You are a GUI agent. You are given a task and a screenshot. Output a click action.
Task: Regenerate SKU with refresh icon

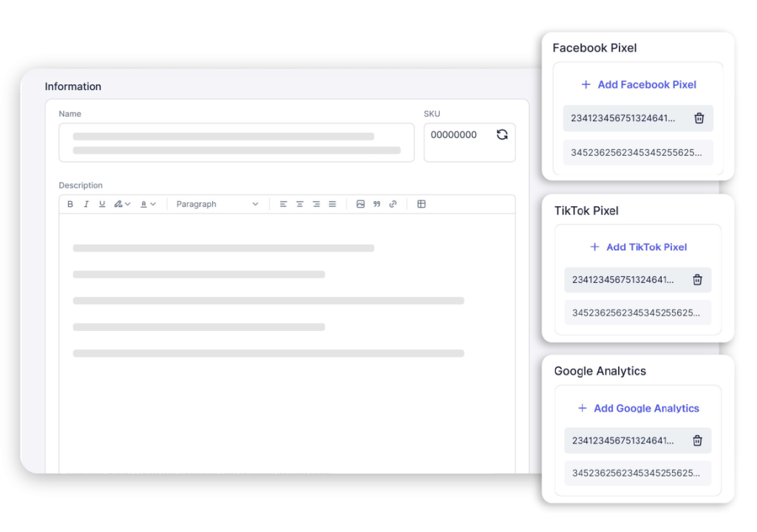coord(502,134)
